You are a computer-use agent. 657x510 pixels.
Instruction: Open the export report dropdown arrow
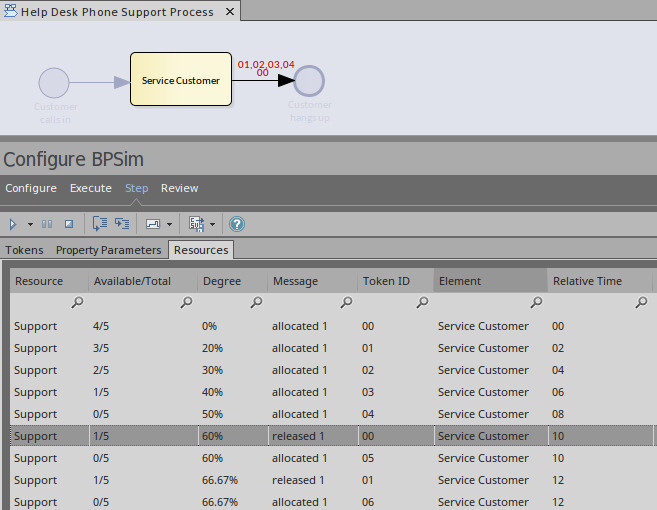[x=213, y=224]
